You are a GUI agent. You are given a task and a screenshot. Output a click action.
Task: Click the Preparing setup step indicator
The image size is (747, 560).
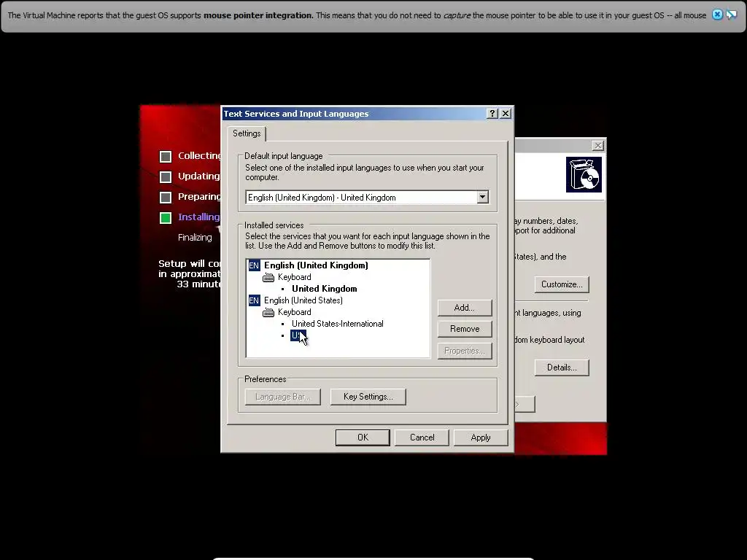pos(166,197)
